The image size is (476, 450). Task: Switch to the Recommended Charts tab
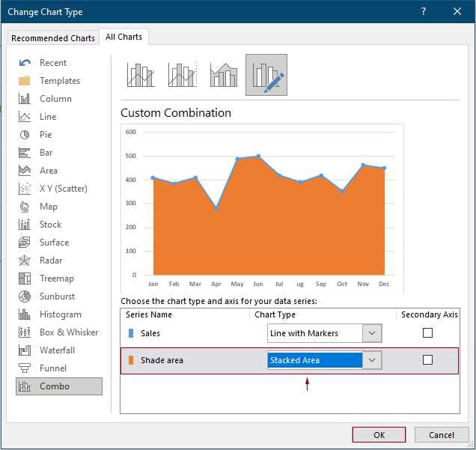tap(53, 38)
